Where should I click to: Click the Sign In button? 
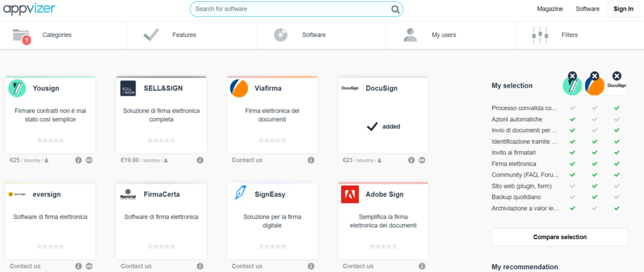(623, 9)
